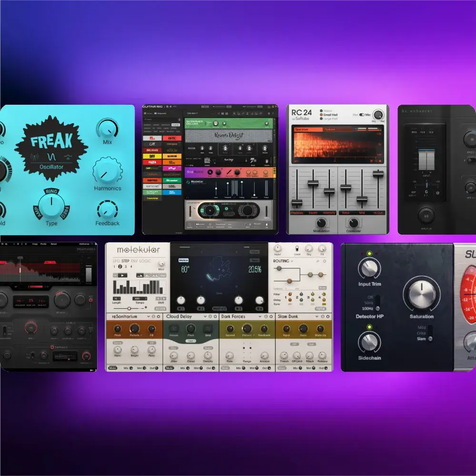The image size is (476, 476).
Task: Click the Molekular routing wrench icon
Action: point(318,261)
